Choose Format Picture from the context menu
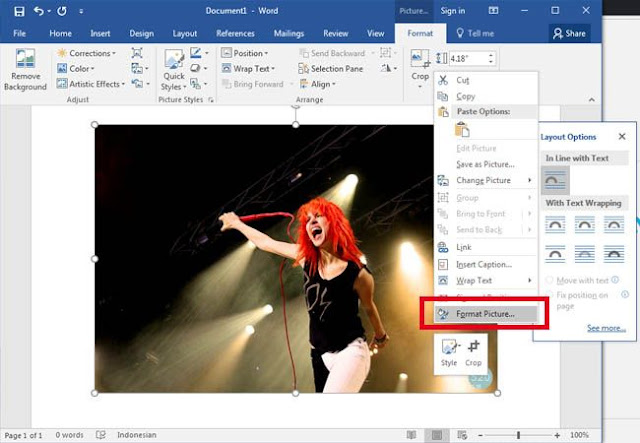 (485, 314)
